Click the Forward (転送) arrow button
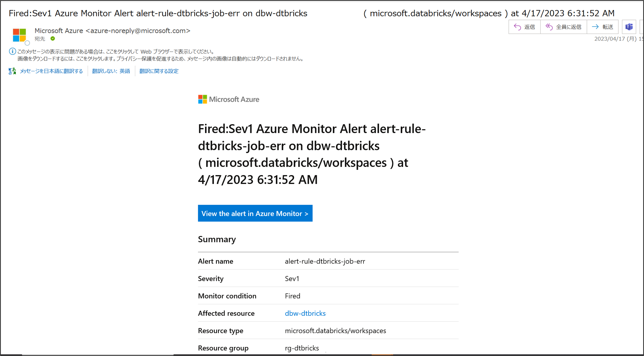The height and width of the screenshot is (356, 644). tap(602, 27)
